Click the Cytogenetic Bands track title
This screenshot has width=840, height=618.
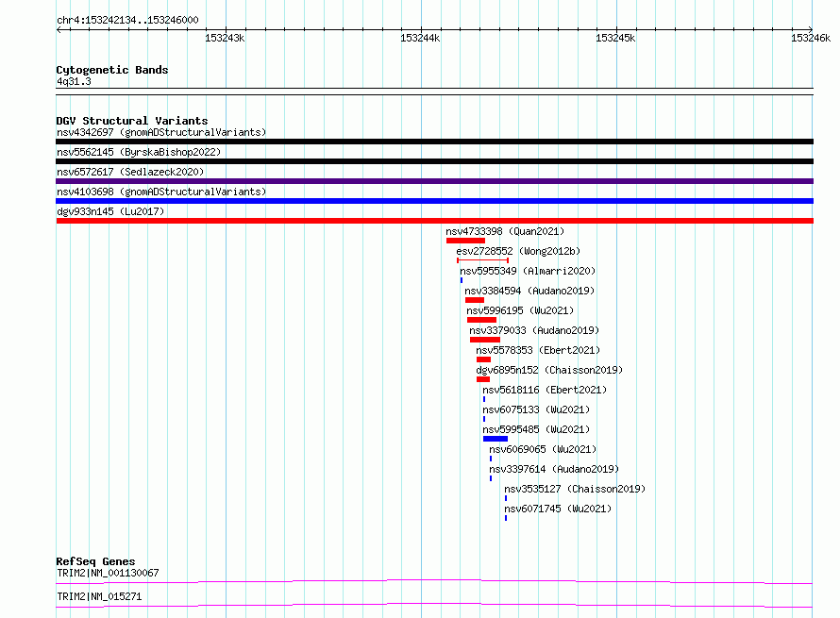(x=112, y=70)
